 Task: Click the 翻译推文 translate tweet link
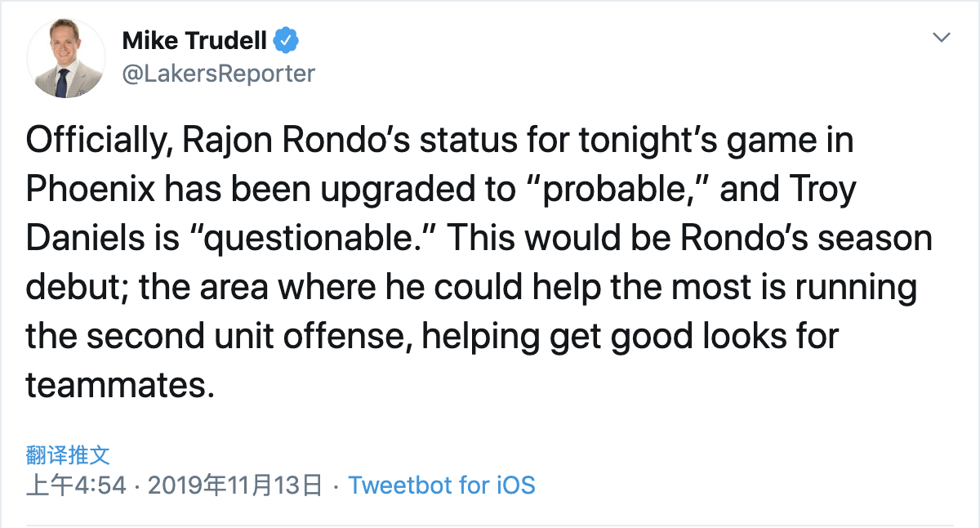pyautogui.click(x=68, y=454)
